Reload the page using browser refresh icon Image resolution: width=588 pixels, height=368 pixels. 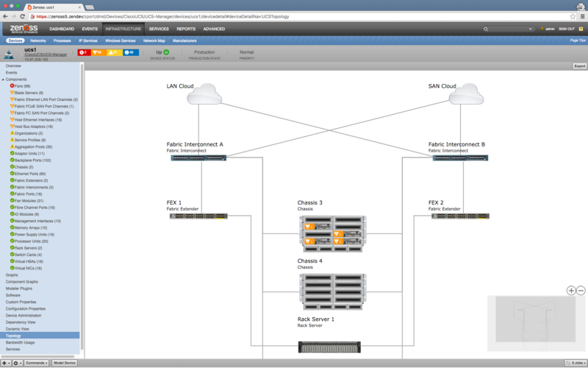click(23, 16)
